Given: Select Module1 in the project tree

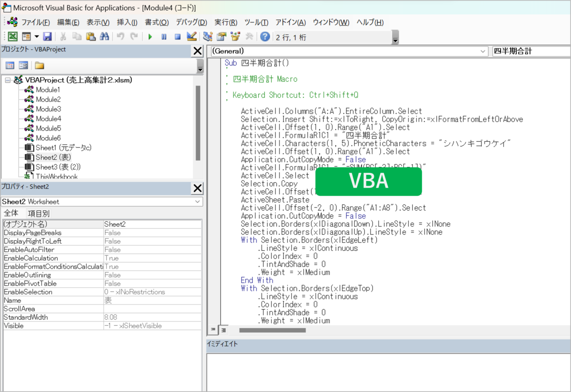Looking at the screenshot, I should tap(48, 90).
